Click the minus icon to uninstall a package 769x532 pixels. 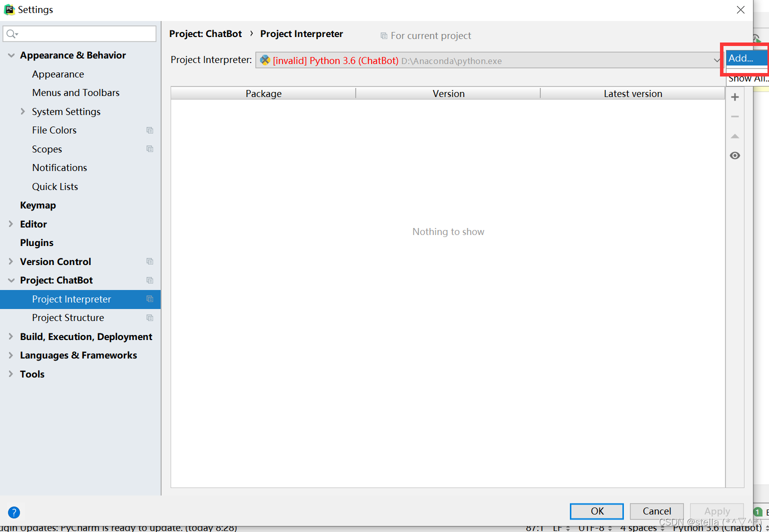734,116
